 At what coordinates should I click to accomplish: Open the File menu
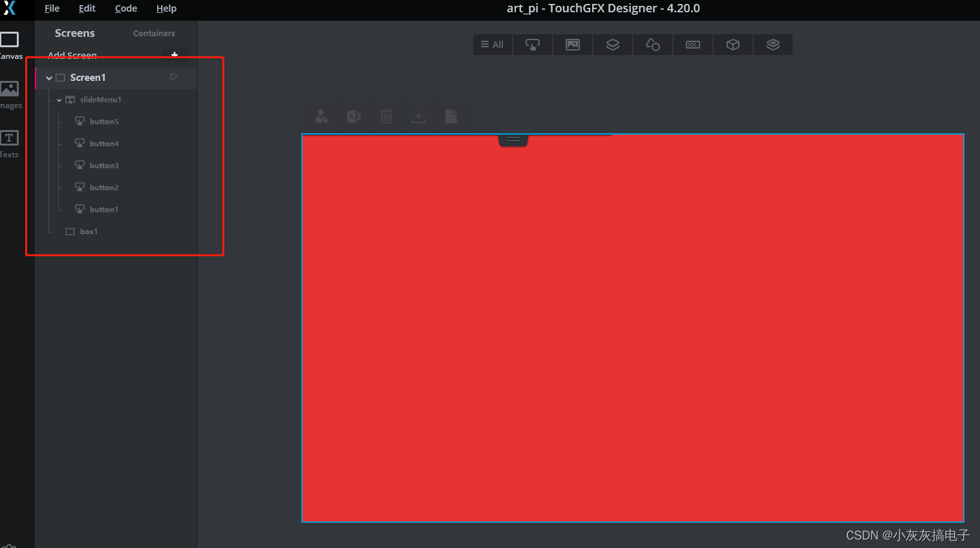[x=51, y=8]
